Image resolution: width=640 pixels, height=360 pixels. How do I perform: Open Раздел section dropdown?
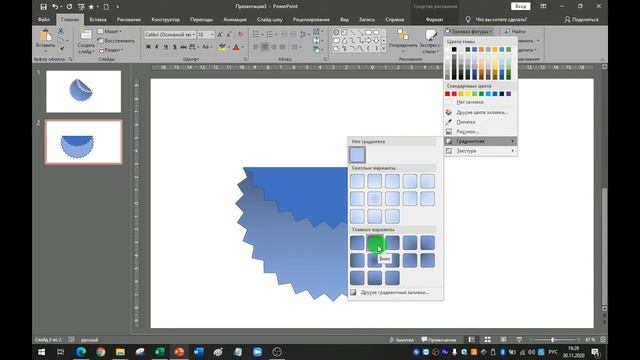(x=110, y=50)
